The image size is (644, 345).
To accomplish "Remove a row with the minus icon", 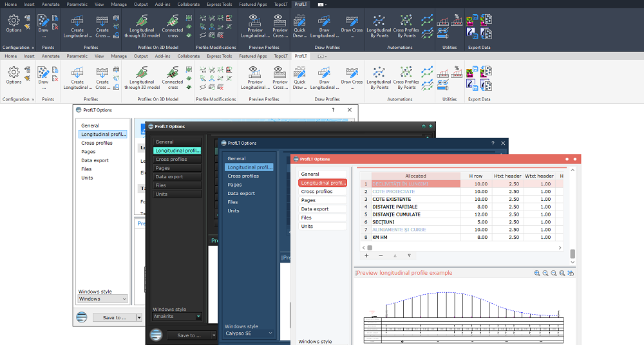I will click(x=381, y=256).
